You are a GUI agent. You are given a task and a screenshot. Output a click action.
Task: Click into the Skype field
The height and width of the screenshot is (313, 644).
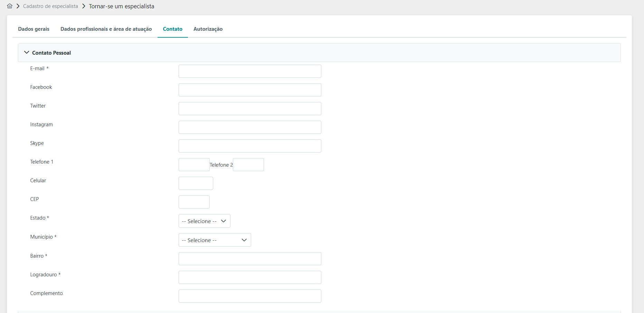click(250, 146)
